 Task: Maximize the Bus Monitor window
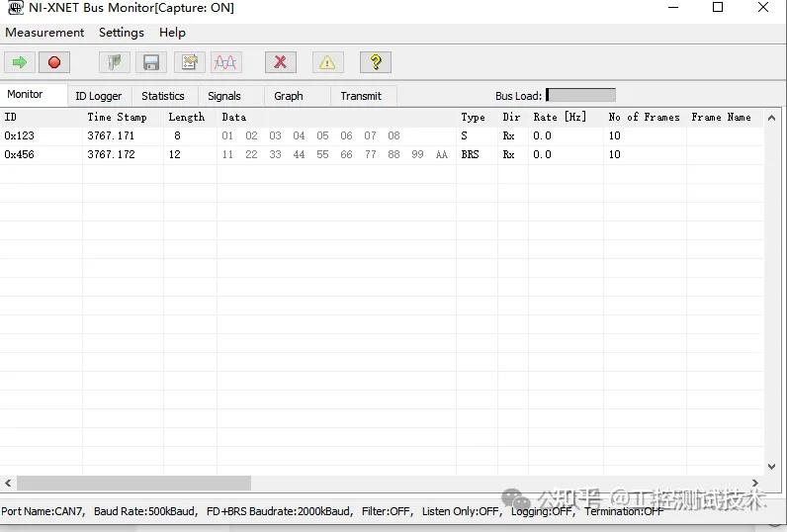point(718,8)
